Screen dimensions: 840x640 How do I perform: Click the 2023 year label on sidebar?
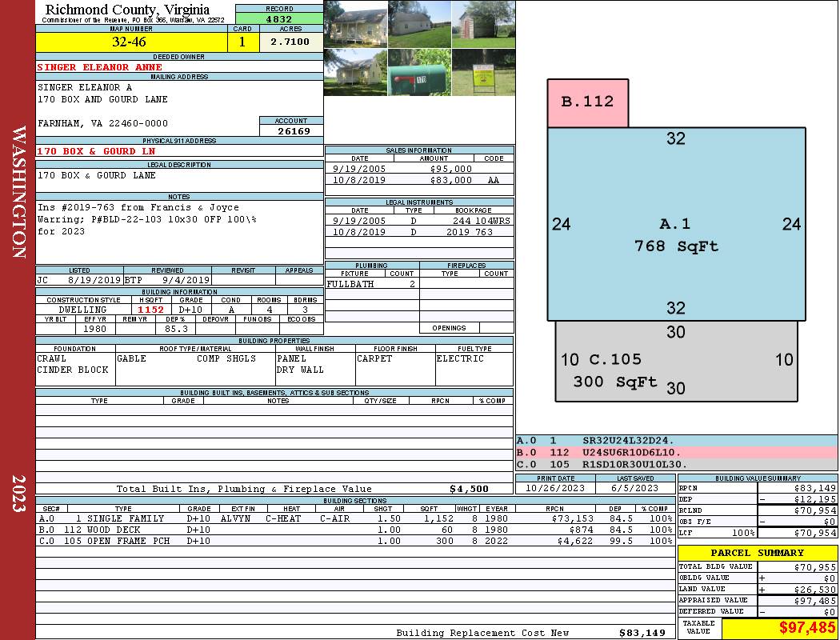click(x=18, y=493)
